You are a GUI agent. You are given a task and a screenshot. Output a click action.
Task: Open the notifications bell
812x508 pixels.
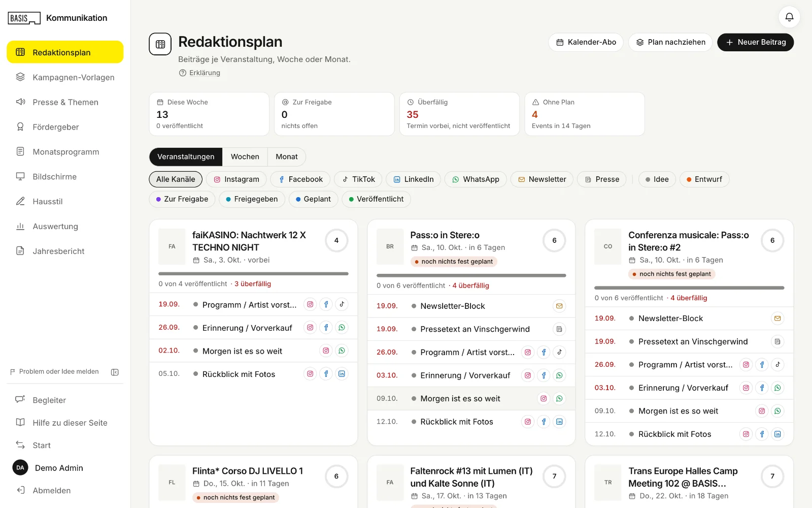789,17
